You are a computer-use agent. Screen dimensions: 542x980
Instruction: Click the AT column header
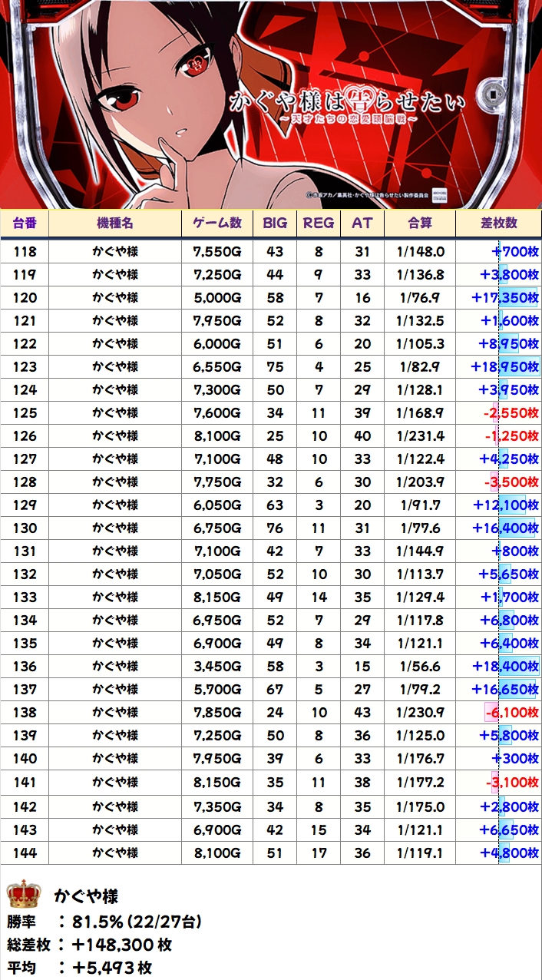click(x=362, y=223)
